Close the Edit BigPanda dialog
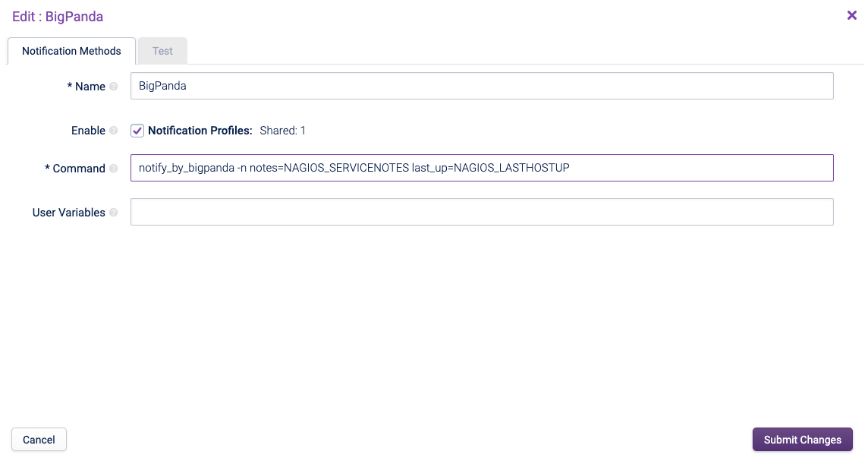The image size is (868, 464). click(852, 15)
